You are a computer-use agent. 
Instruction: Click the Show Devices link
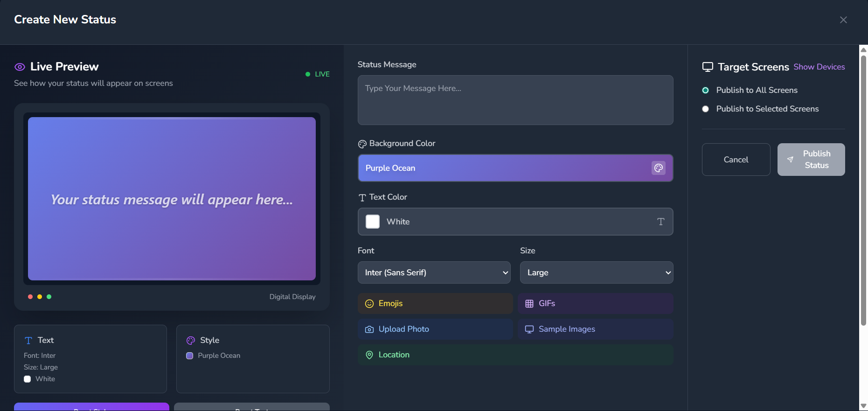point(819,67)
